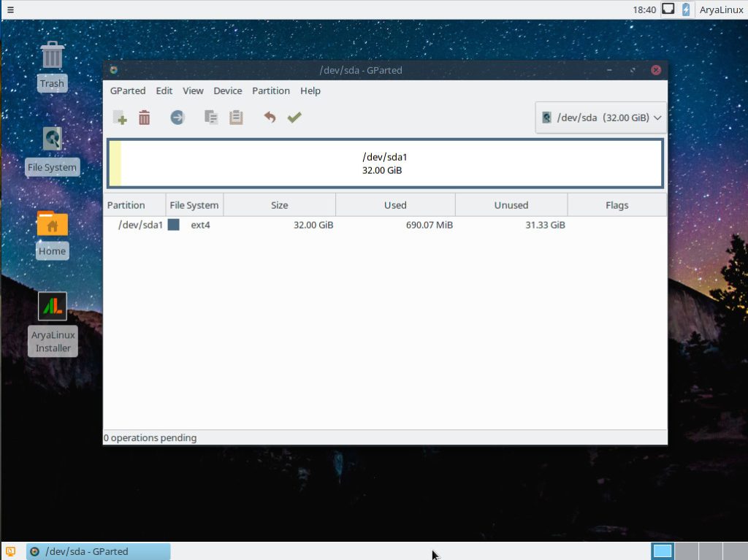Sort by the Size column header

pos(279,205)
